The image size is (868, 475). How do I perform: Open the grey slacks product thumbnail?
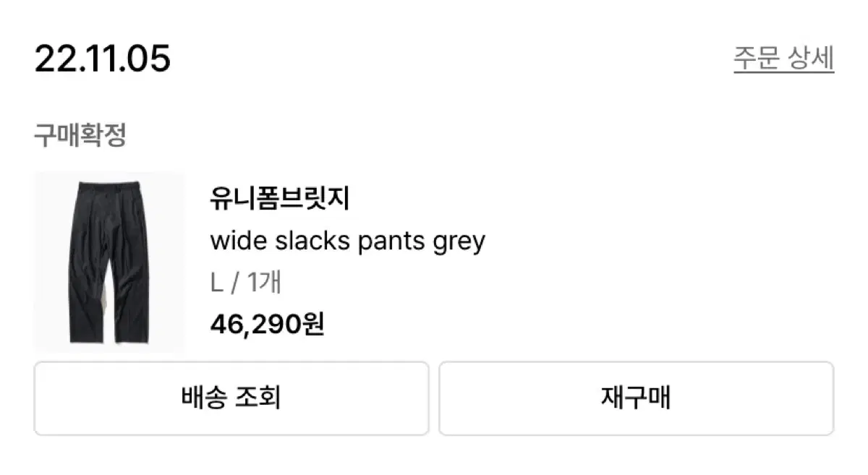[x=109, y=262]
